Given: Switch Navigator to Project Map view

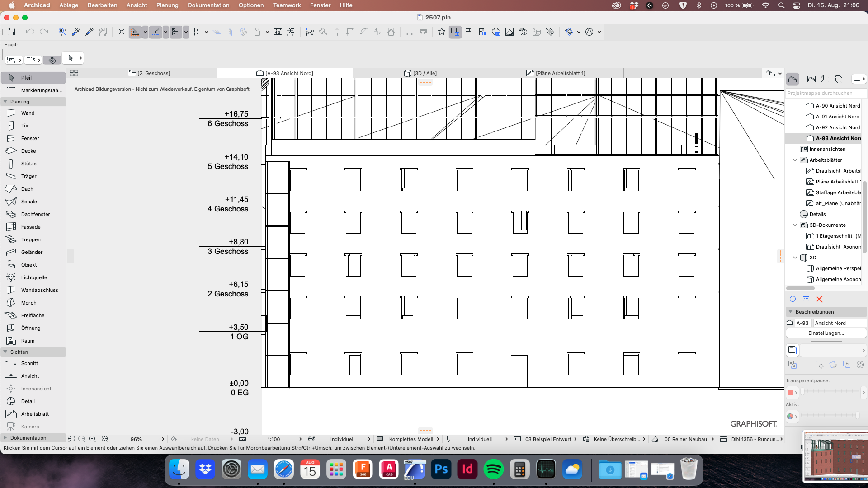Looking at the screenshot, I should click(793, 79).
